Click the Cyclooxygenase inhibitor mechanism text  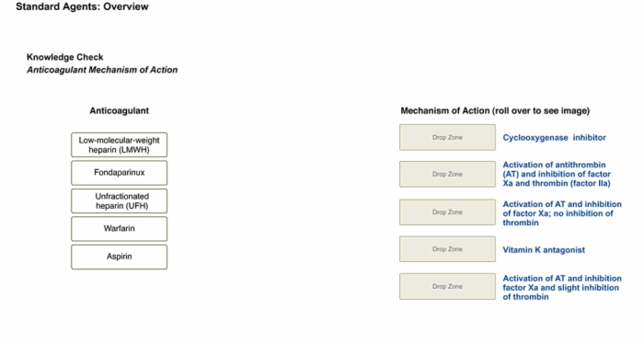tap(554, 138)
